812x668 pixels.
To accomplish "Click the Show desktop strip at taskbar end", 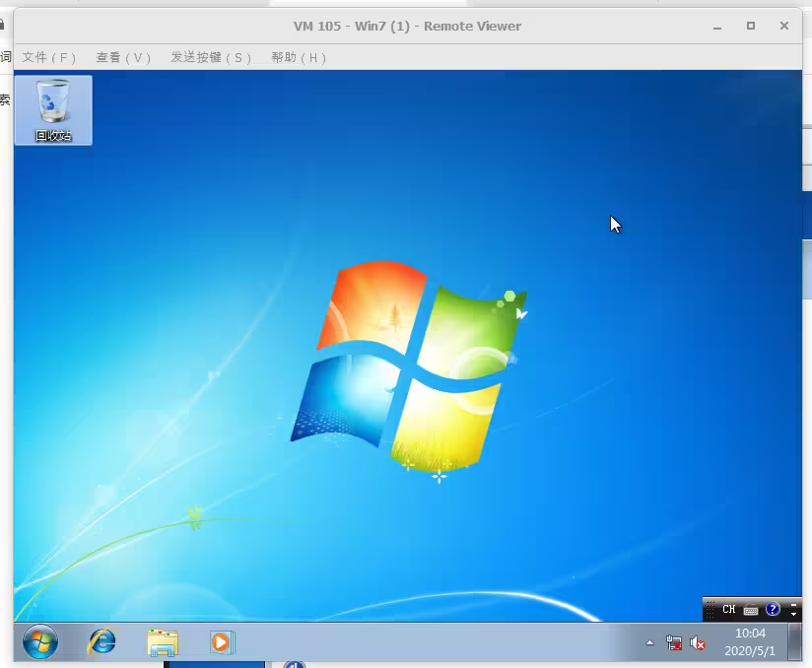I will [x=794, y=642].
